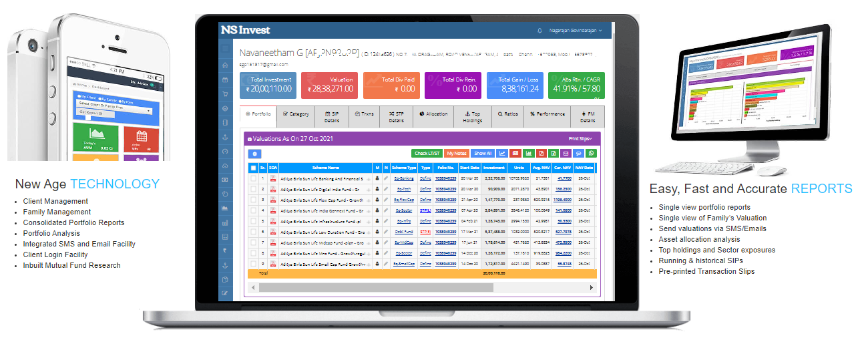868x354 pixels.
Task: Switch to the Allocation tab
Action: click(433, 114)
